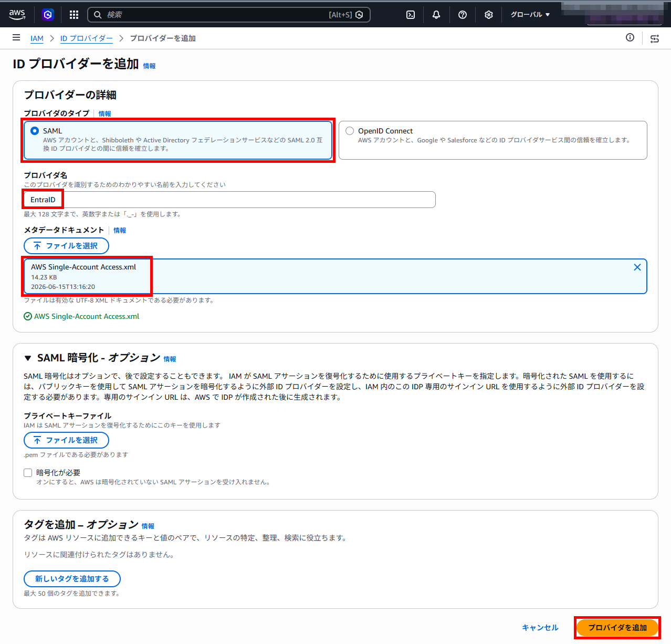The width and height of the screenshot is (671, 644).
Task: Toggle the side navigation hamburger menu
Action: point(16,38)
